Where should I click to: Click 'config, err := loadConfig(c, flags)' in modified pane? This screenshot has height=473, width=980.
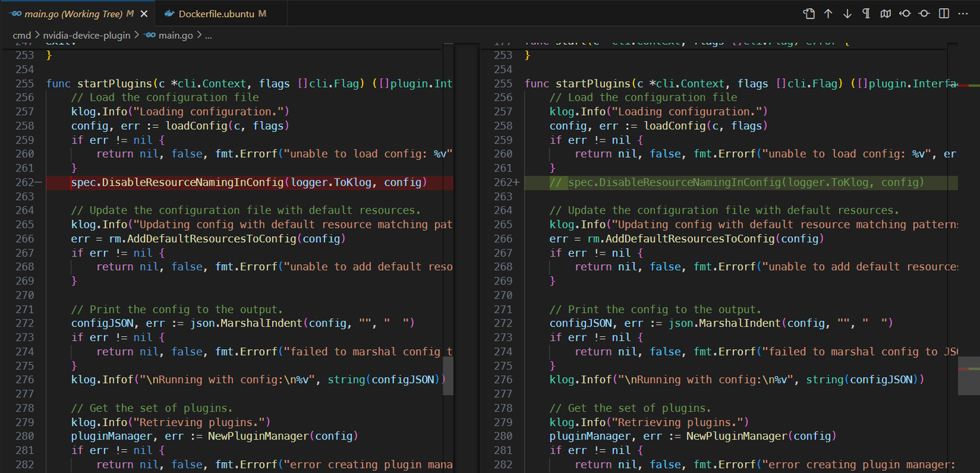659,126
